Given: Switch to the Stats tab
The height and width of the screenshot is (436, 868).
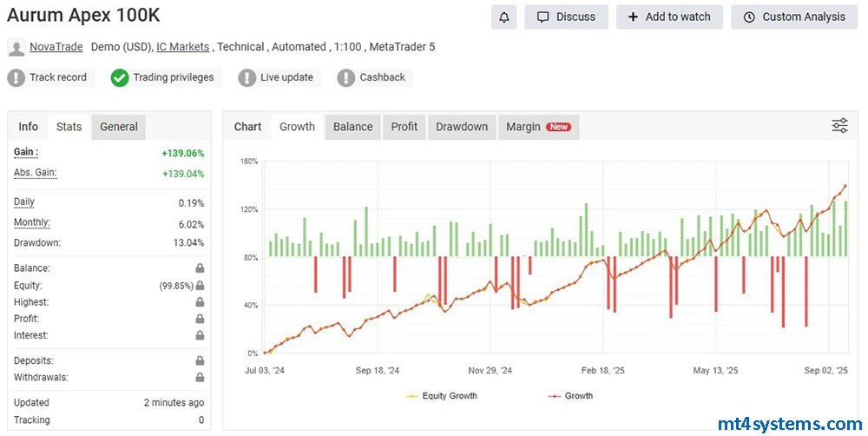Looking at the screenshot, I should (x=69, y=127).
